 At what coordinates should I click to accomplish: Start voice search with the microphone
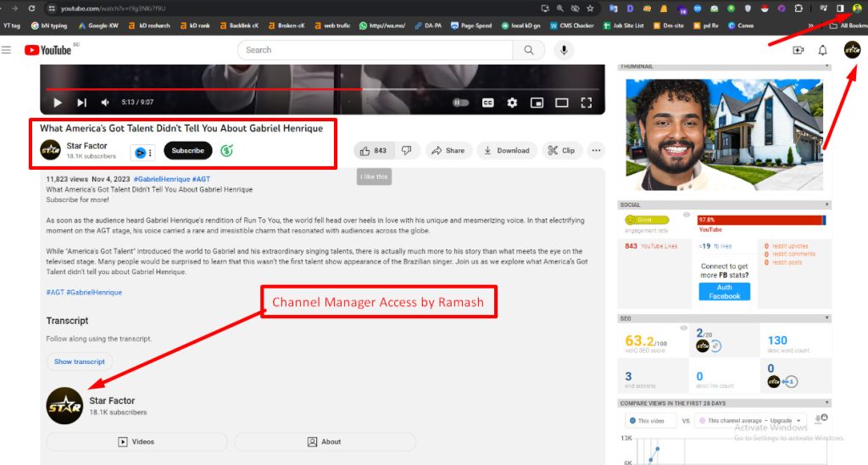click(x=564, y=50)
